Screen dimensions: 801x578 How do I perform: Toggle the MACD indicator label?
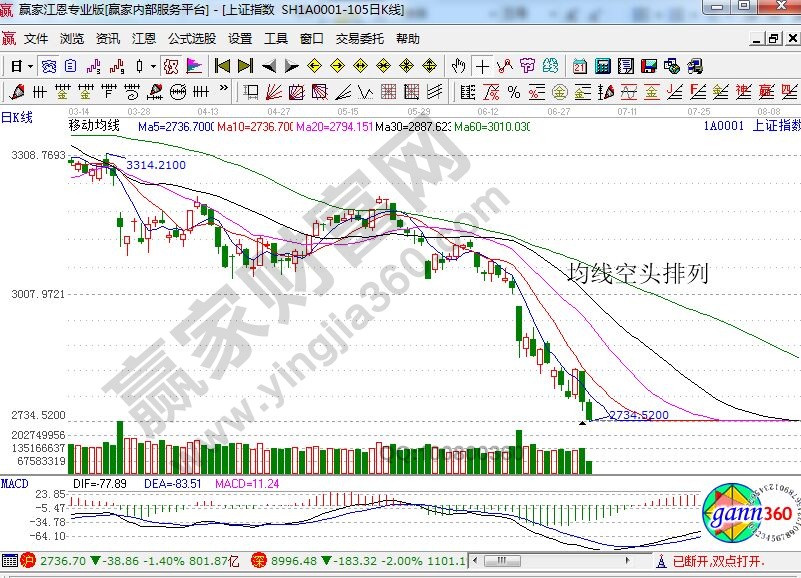coord(14,483)
